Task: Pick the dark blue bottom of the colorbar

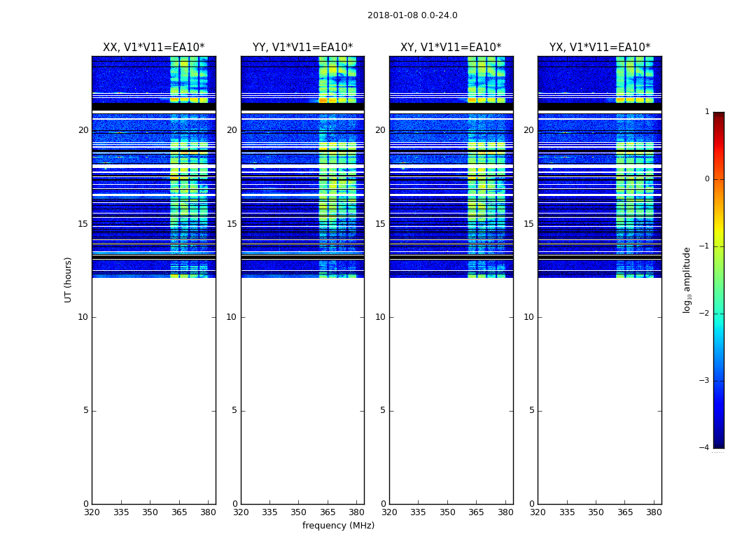Action: 718,443
